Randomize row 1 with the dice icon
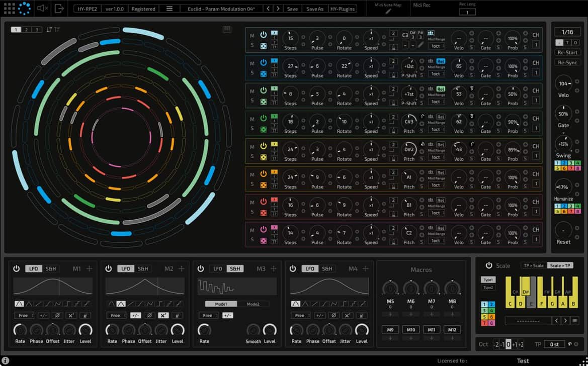The height and width of the screenshot is (366, 588). [264, 46]
